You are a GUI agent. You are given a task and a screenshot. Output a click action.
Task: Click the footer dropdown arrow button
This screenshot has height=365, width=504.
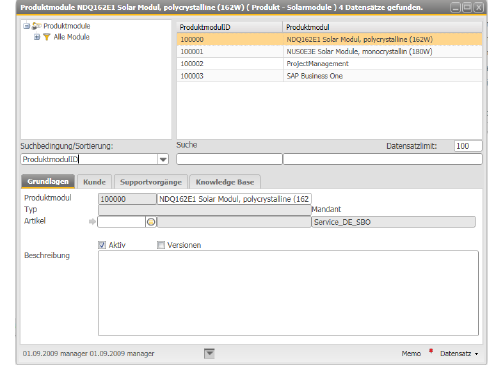[209, 353]
